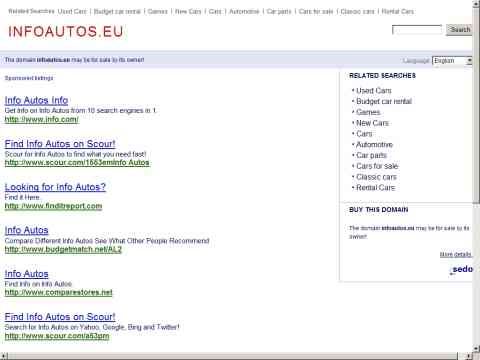Select 'Rental Cars' in sidebar list

tap(375, 188)
